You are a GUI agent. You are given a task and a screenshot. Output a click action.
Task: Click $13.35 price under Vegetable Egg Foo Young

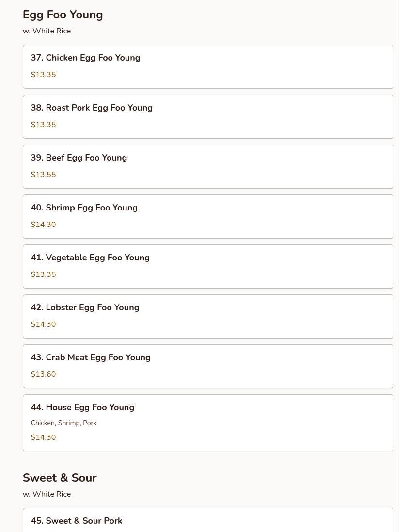pos(44,274)
